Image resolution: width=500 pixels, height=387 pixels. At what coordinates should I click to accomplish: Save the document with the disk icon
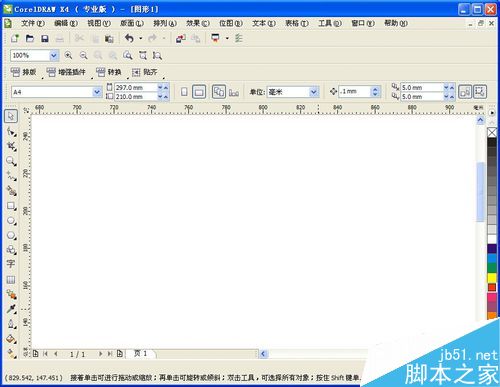coord(45,39)
